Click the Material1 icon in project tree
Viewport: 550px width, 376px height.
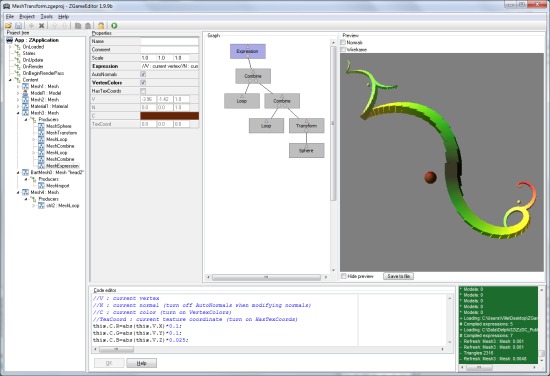(x=25, y=106)
